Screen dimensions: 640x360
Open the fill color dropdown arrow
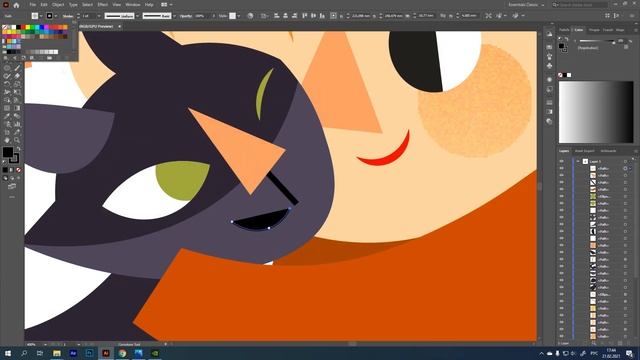(41, 16)
